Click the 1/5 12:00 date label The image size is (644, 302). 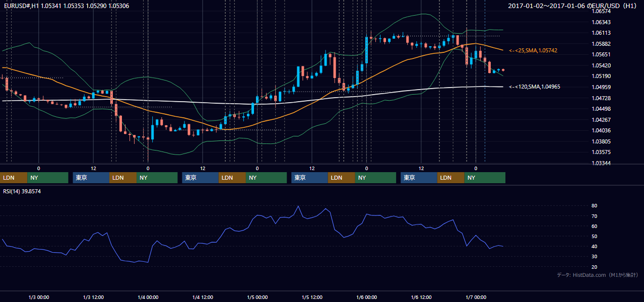point(312,297)
